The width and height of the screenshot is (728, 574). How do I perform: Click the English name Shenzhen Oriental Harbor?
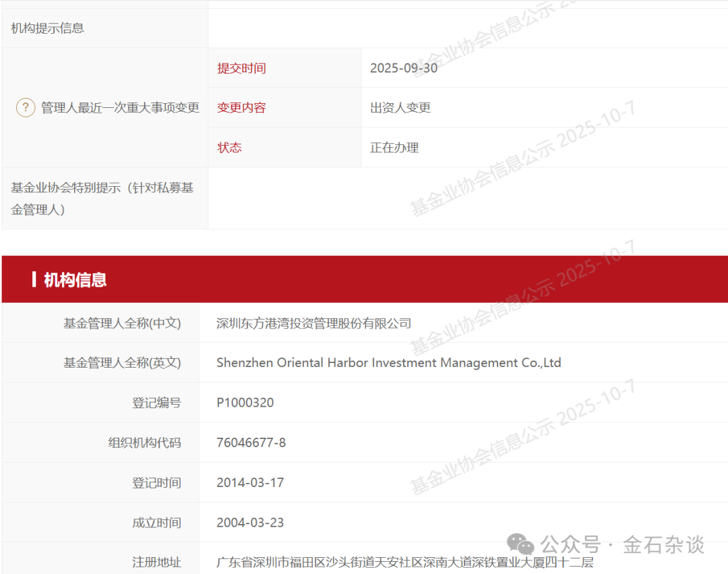click(388, 363)
